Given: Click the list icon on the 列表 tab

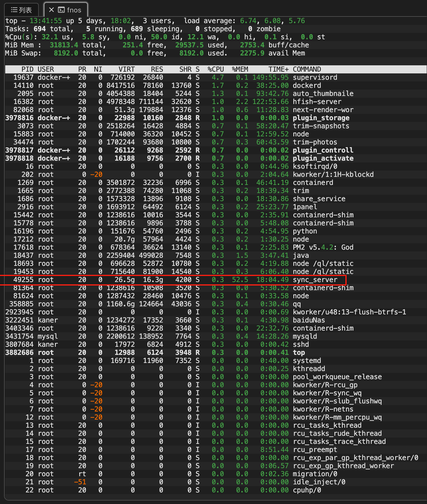Looking at the screenshot, I should (x=14, y=10).
